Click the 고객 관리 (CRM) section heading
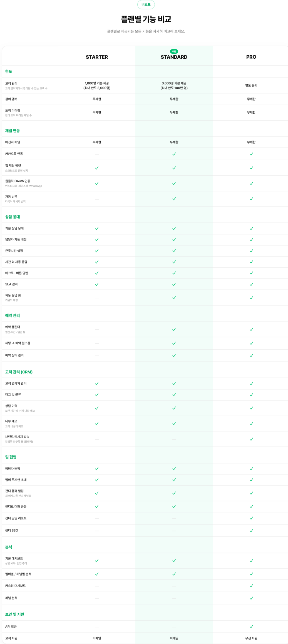Image resolution: width=288 pixels, height=644 pixels. point(19,372)
